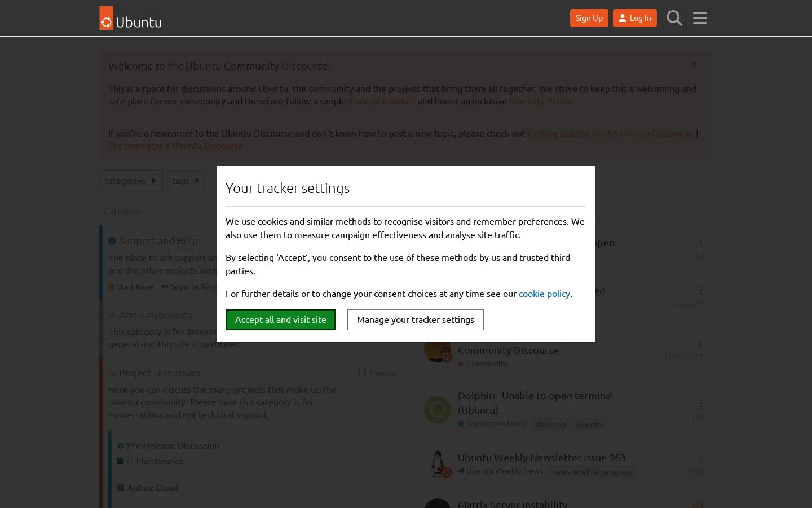Accept all and visit site
This screenshot has height=508, width=812.
[281, 319]
